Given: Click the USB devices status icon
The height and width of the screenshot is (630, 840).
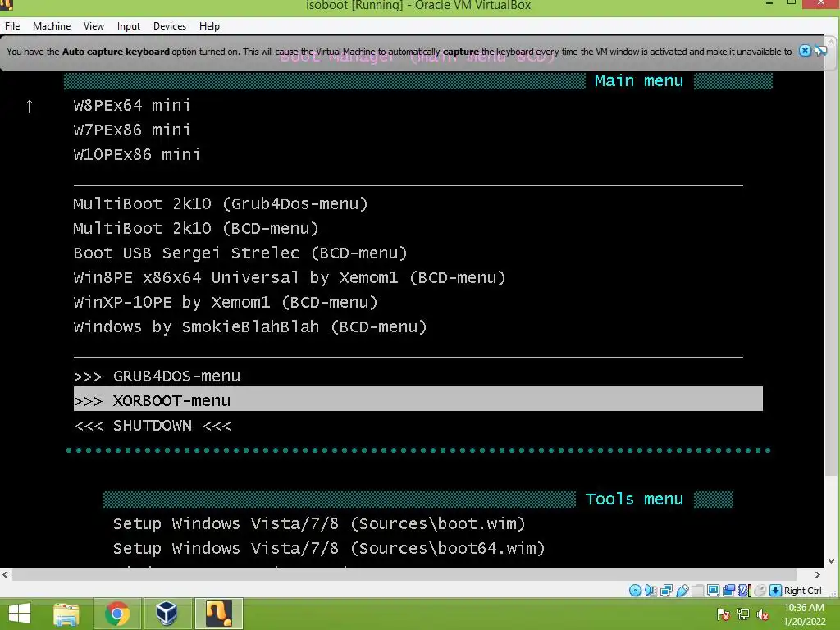Looking at the screenshot, I should [x=682, y=591].
